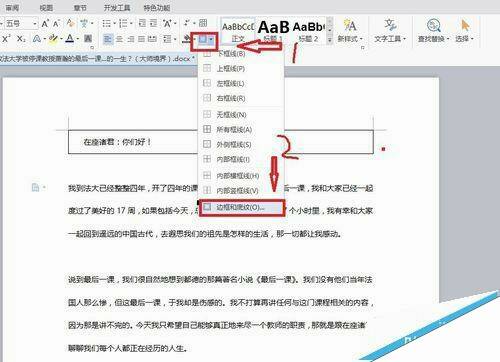Shrink font size with smaller A icon
Image resolution: width=500 pixels, height=362 pixels.
56,24
